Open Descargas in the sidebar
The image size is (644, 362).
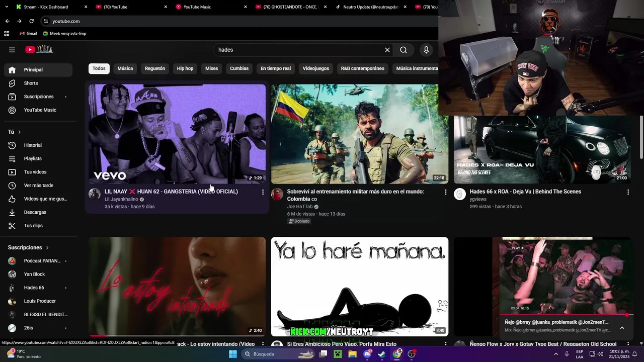coord(38,212)
